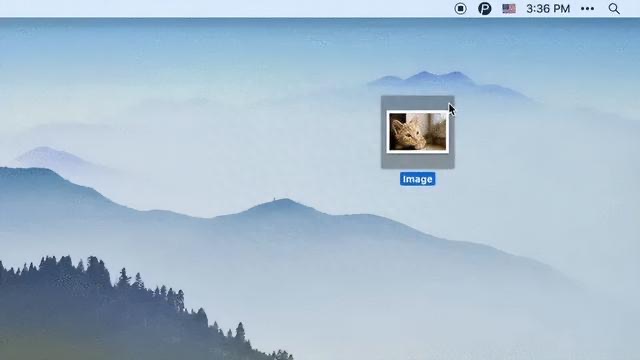Click the small hilltop tower on the middle ridge
Viewport: 640px width, 360px height.
click(274, 199)
